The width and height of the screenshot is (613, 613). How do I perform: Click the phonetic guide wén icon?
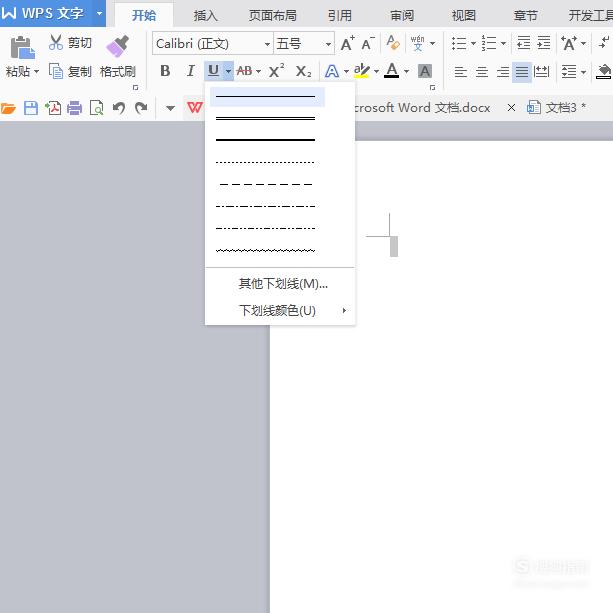(x=418, y=43)
